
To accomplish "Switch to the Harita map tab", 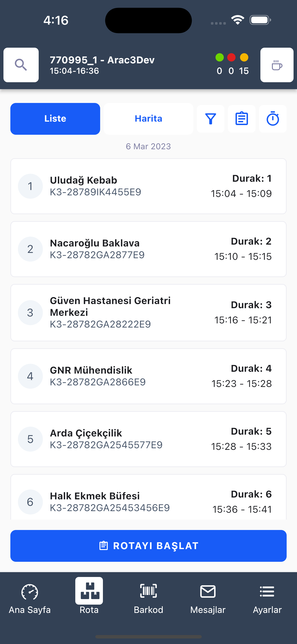I will point(148,119).
